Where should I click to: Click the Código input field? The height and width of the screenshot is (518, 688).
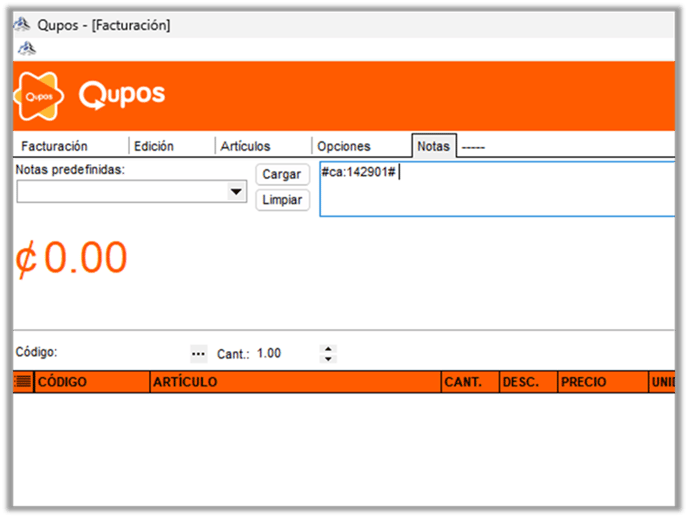click(x=124, y=354)
